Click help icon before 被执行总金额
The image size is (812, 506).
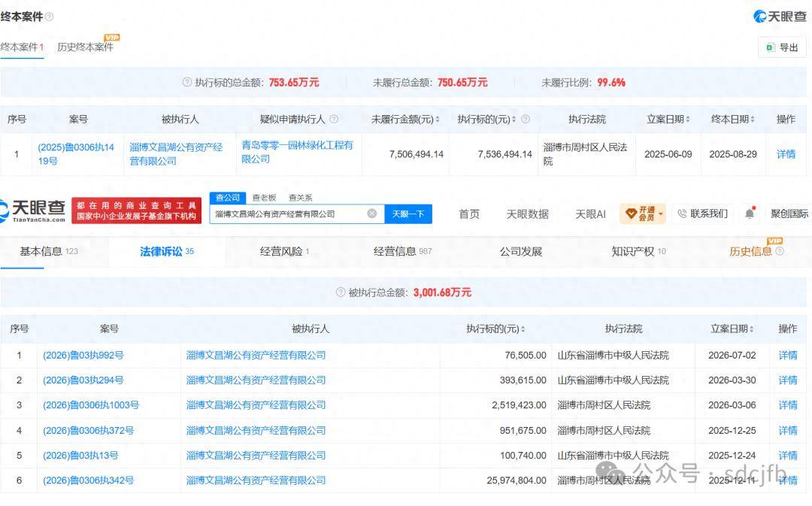point(341,292)
